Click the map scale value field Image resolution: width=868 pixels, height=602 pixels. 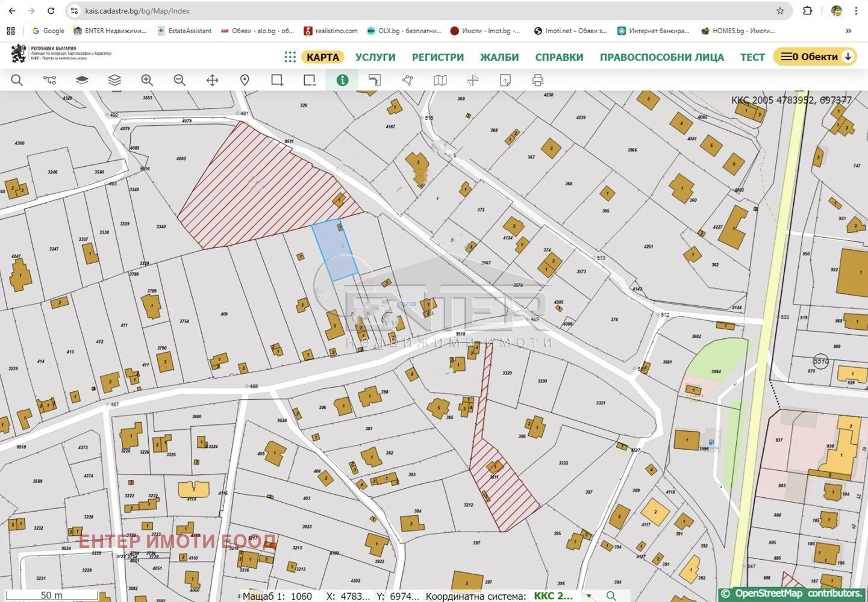pos(301,596)
